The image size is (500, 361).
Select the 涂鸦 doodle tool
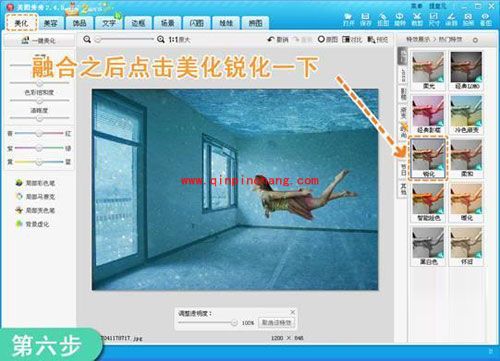[451, 19]
